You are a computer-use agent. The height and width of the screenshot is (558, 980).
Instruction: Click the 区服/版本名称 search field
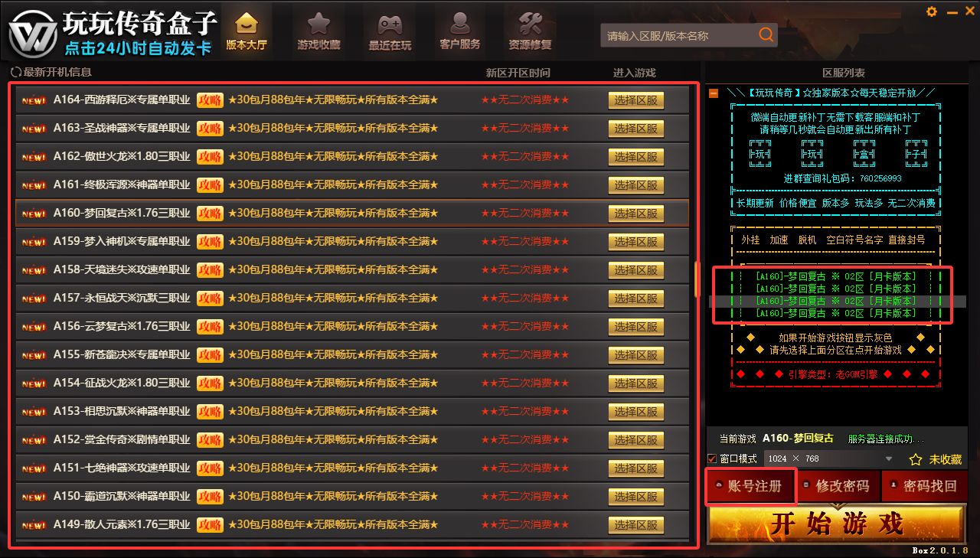coord(678,35)
